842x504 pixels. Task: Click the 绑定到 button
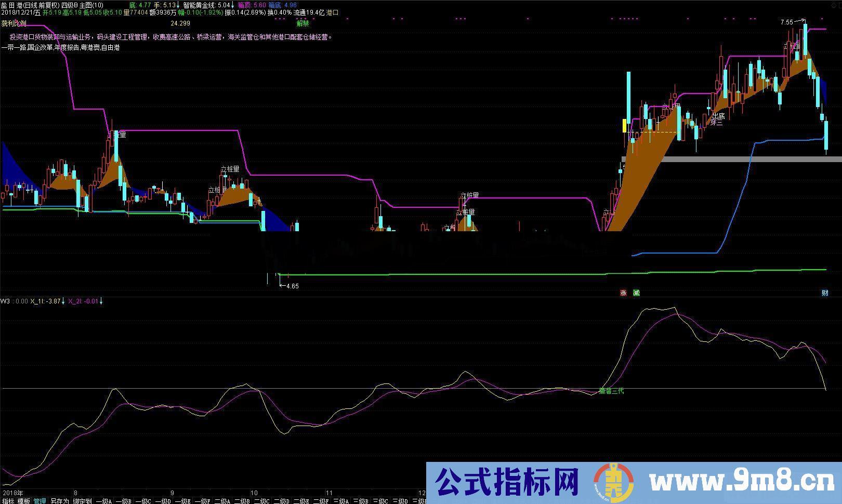(x=83, y=500)
